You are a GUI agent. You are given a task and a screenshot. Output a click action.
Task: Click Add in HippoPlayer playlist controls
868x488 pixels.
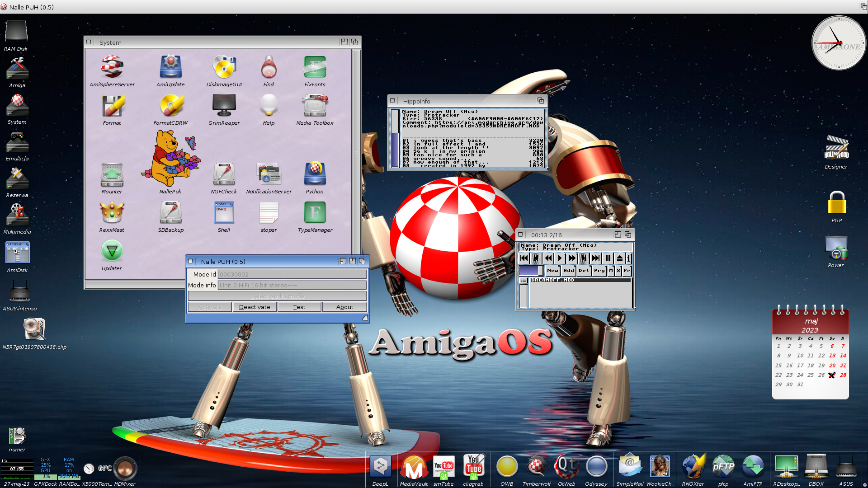[569, 270]
